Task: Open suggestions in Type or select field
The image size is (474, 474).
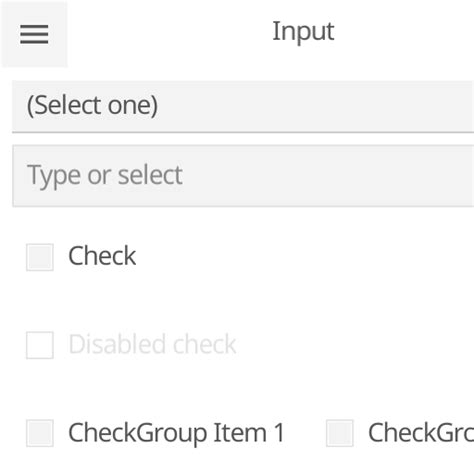Action: click(243, 176)
